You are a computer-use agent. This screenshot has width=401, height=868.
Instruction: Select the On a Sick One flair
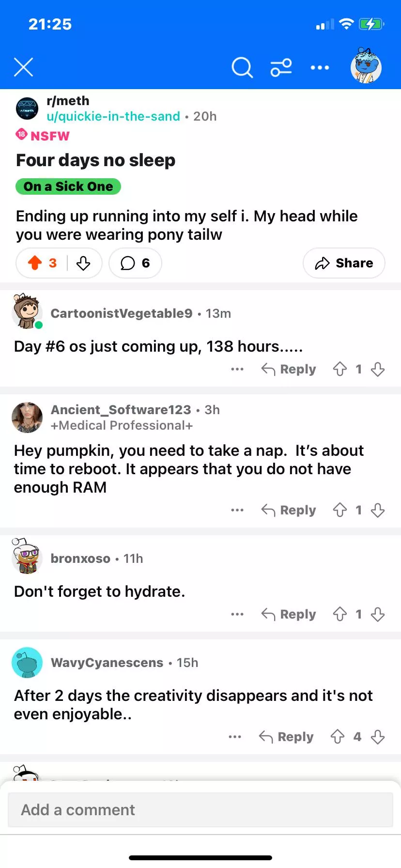68,186
